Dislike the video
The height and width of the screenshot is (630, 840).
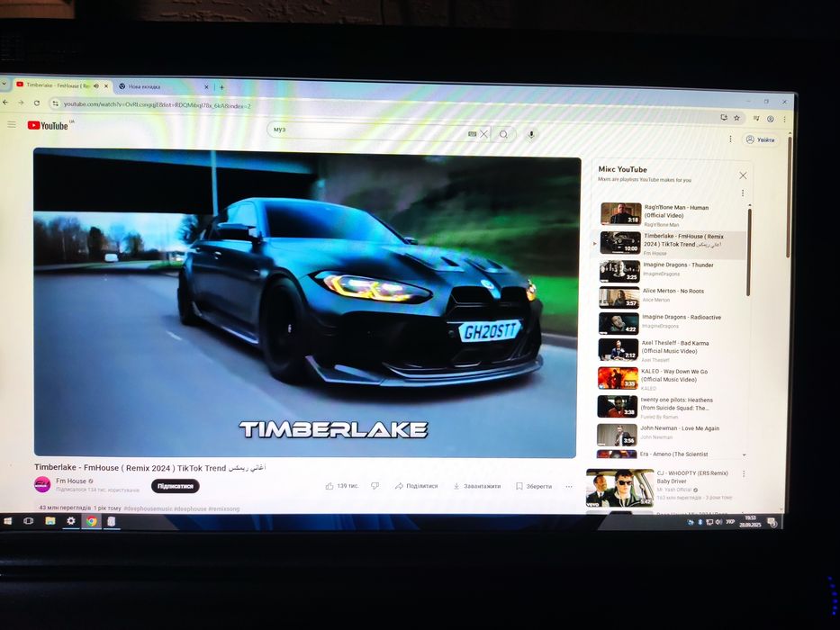(375, 486)
